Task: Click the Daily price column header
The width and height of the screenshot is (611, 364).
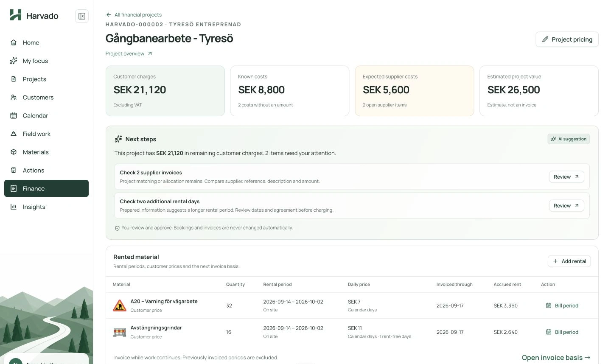Action: click(x=359, y=285)
